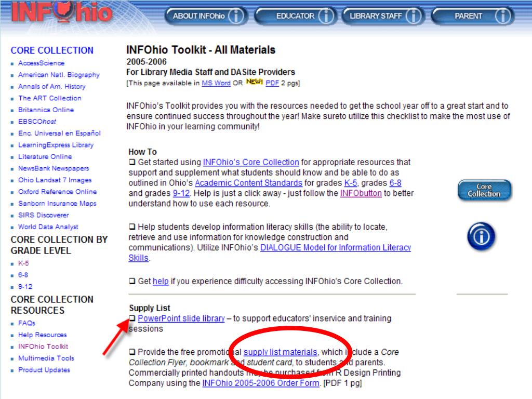Viewport: 532px width, 399px height.
Task: Open Annals of Am. History link
Action: pos(51,87)
